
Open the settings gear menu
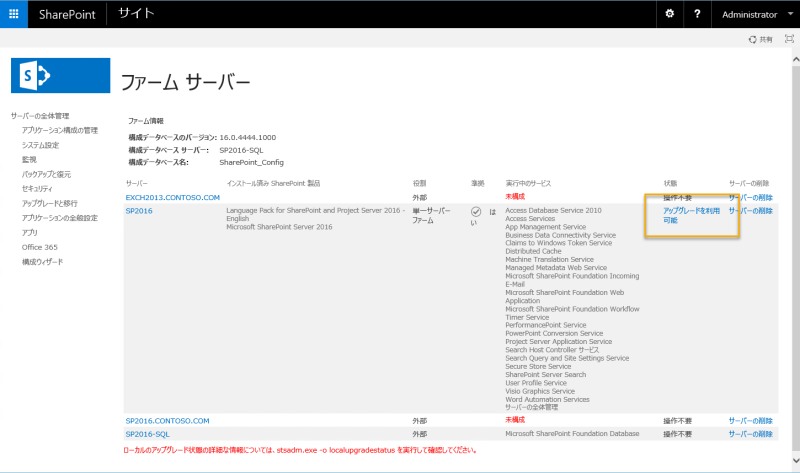pyautogui.click(x=669, y=14)
